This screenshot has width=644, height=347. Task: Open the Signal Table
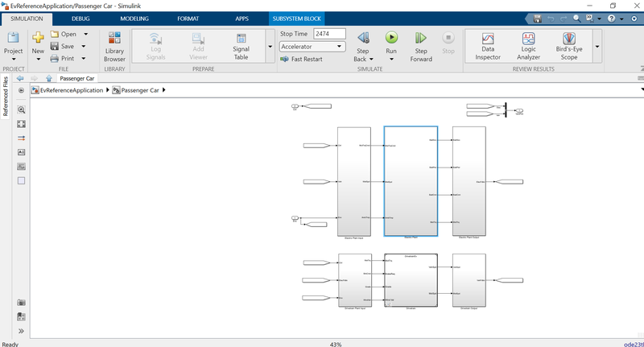[241, 47]
